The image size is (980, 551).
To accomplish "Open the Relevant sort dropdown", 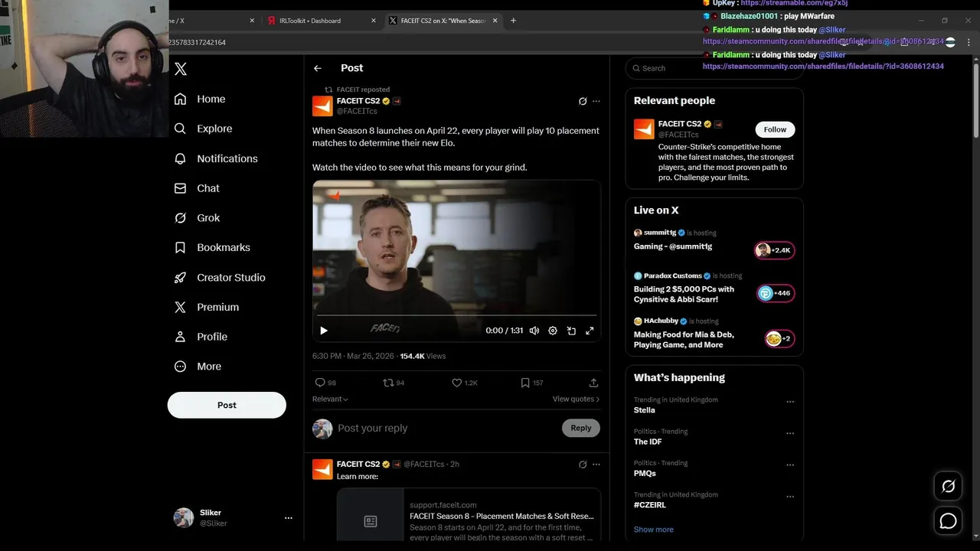I will [x=330, y=399].
